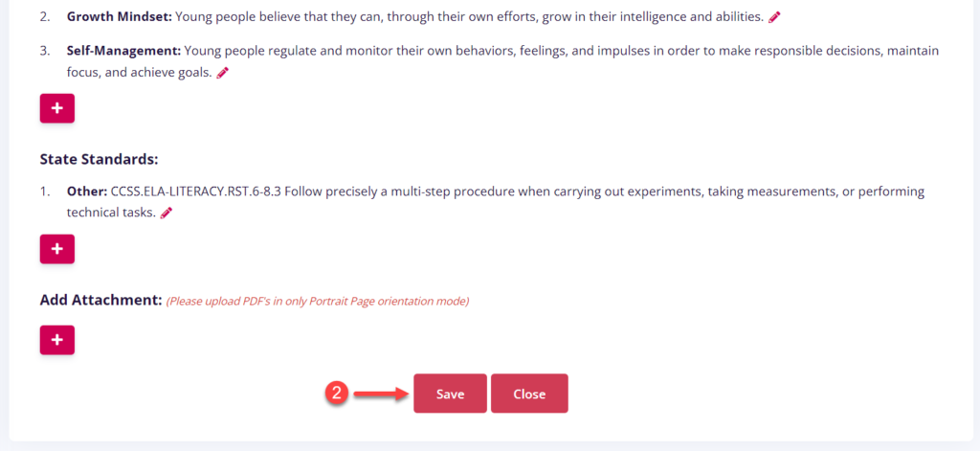Select the State Standards heading
980x451 pixels.
tap(99, 159)
